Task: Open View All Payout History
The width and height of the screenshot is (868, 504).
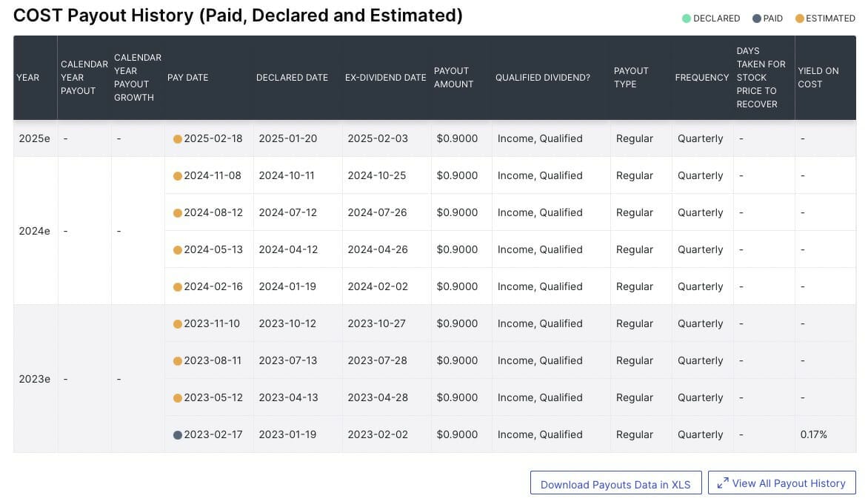Action: [781, 483]
